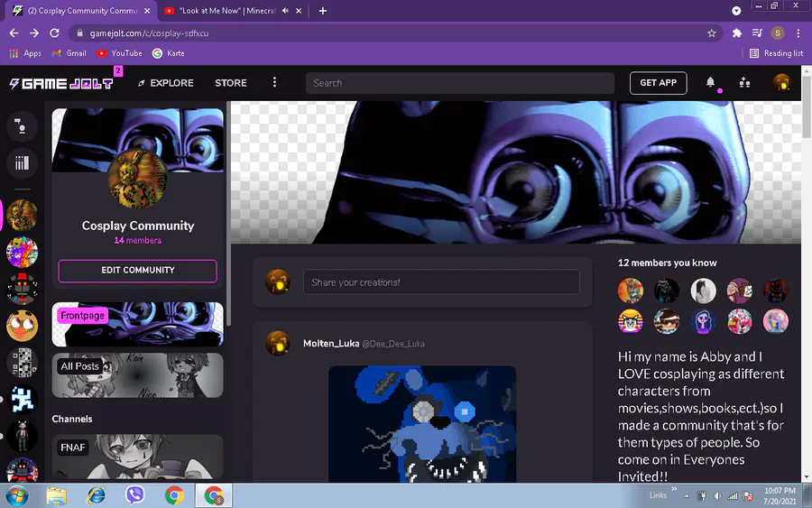Open the three-dot more menu in navbar
The width and height of the screenshot is (812, 508).
pos(274,83)
